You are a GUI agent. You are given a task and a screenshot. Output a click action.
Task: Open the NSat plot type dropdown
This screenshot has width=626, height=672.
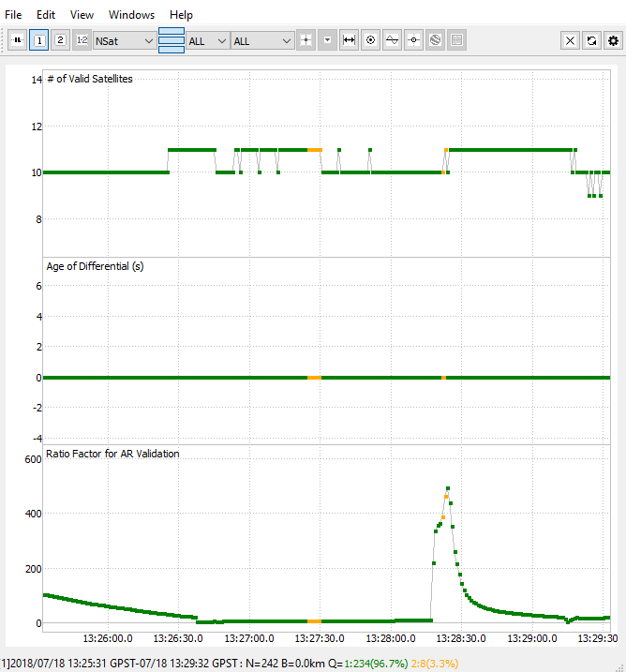pos(125,41)
